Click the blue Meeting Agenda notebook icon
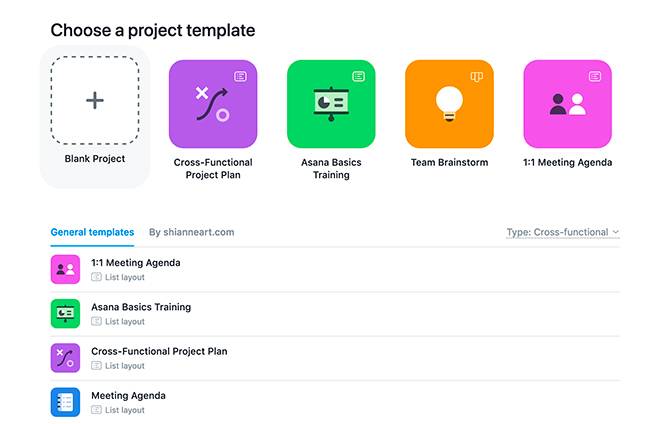The width and height of the screenshot is (670, 424). (x=65, y=401)
